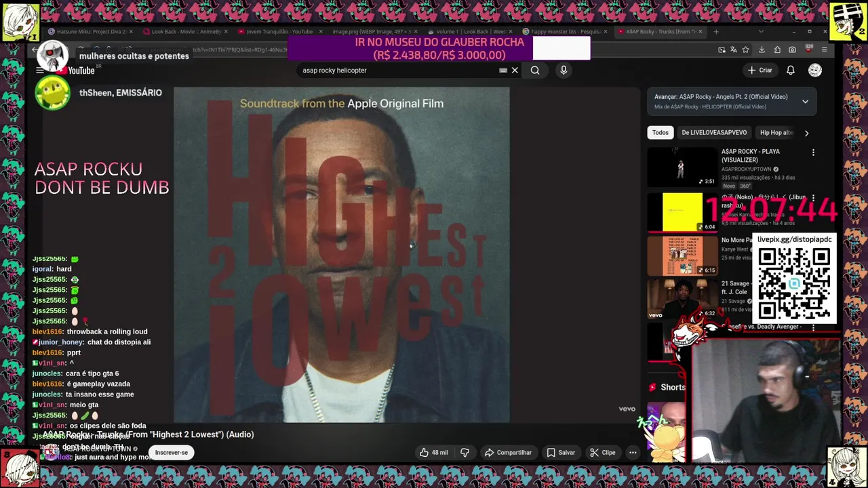Image resolution: width=868 pixels, height=488 pixels.
Task: Open browser downloads icon
Action: tap(762, 49)
